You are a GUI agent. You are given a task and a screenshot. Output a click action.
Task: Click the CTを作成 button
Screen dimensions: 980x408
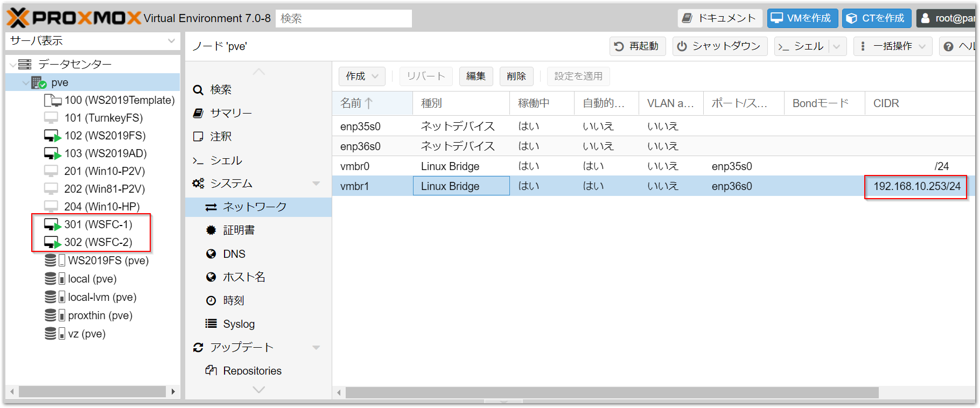(877, 18)
